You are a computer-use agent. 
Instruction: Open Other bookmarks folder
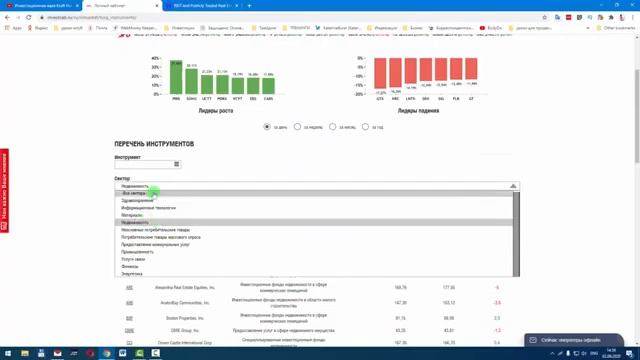pos(616,28)
